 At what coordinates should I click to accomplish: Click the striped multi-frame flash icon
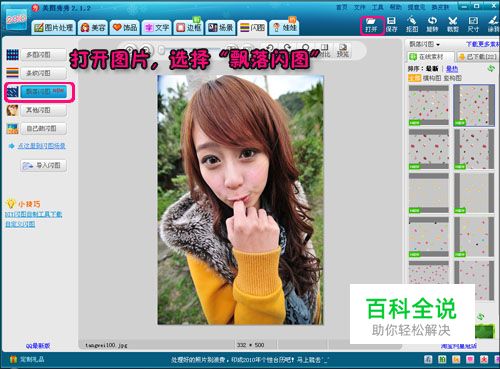point(13,73)
